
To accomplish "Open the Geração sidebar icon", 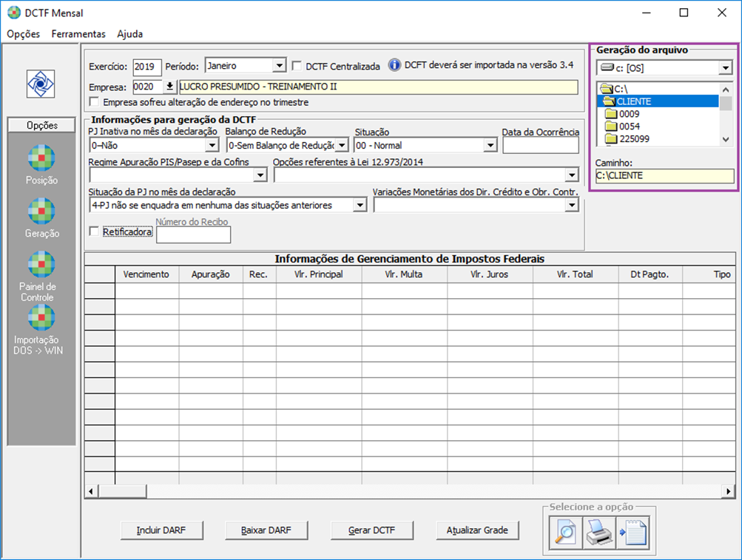I will click(x=41, y=211).
